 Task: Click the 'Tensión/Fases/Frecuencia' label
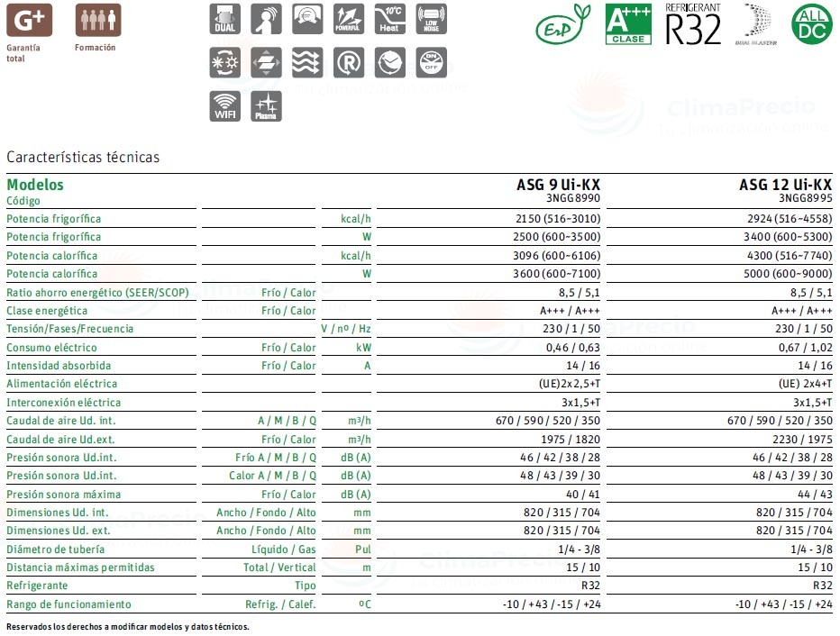[x=69, y=329]
